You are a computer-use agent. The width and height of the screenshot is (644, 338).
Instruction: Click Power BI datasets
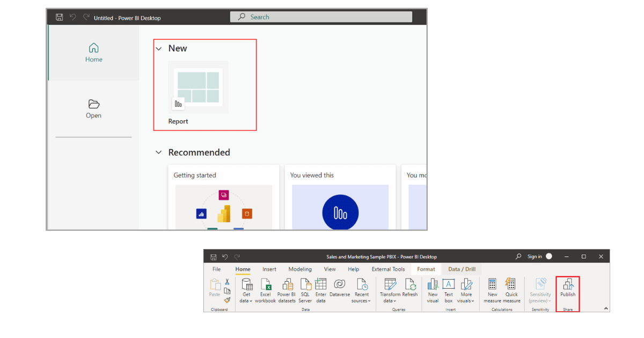[287, 291]
